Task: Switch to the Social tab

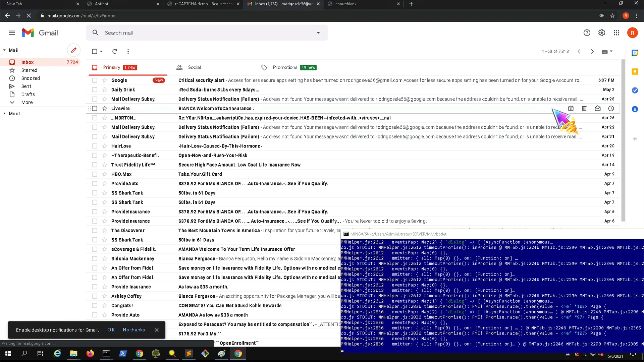Action: coord(194,67)
